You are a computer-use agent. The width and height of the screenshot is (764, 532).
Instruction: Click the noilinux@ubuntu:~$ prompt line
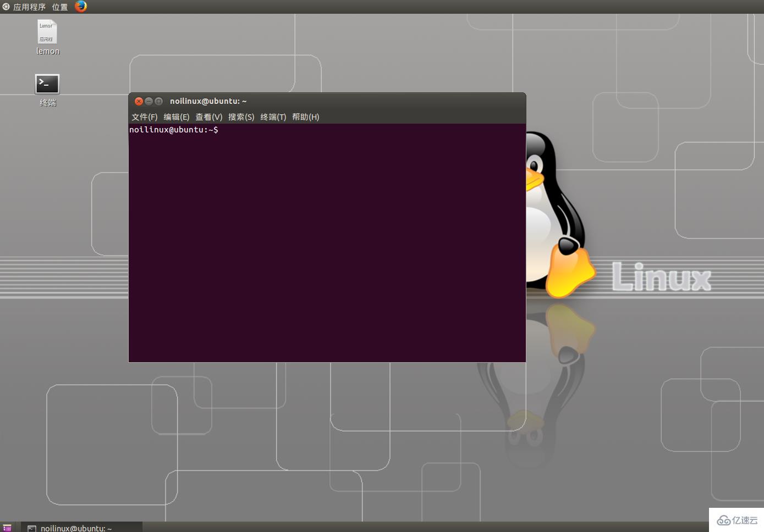tap(174, 130)
